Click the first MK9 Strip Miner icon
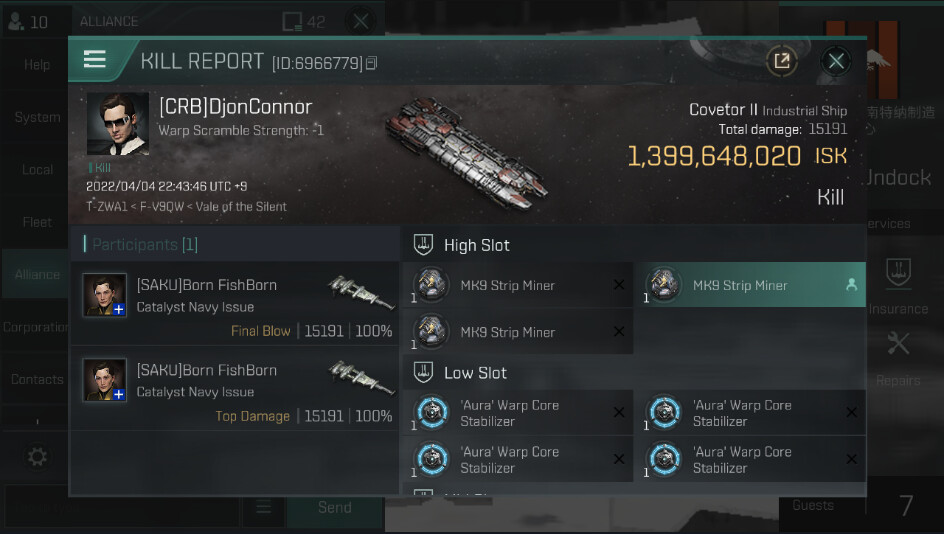Screen dimensions: 944x534 coord(431,284)
